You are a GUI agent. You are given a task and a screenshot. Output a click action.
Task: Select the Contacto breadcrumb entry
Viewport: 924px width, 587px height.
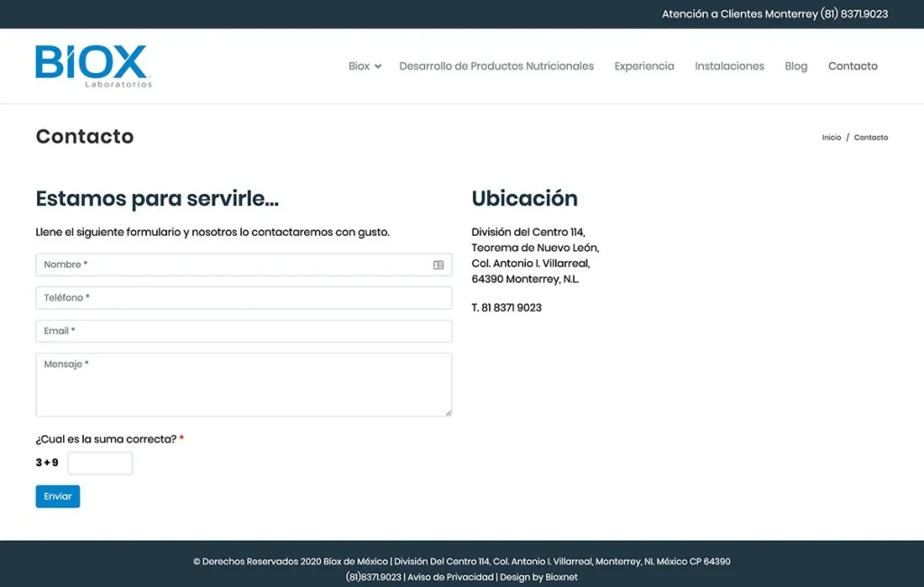tap(870, 137)
